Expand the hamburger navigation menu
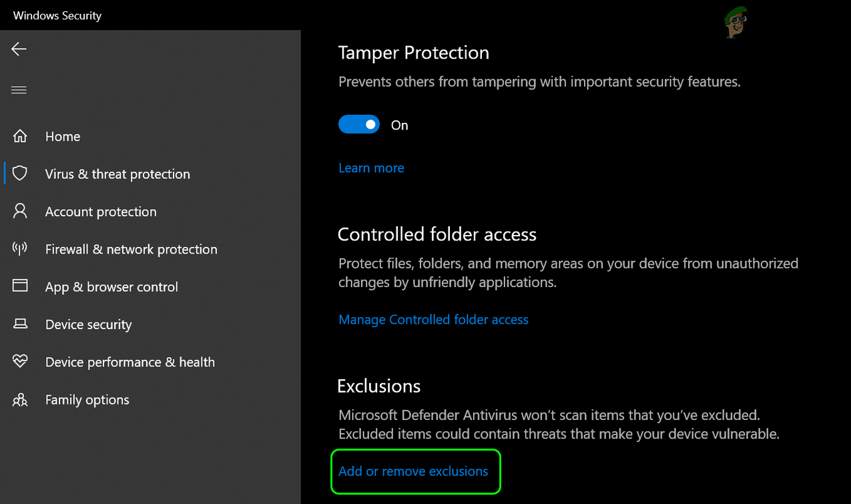This screenshot has height=504, width=851. coord(19,90)
